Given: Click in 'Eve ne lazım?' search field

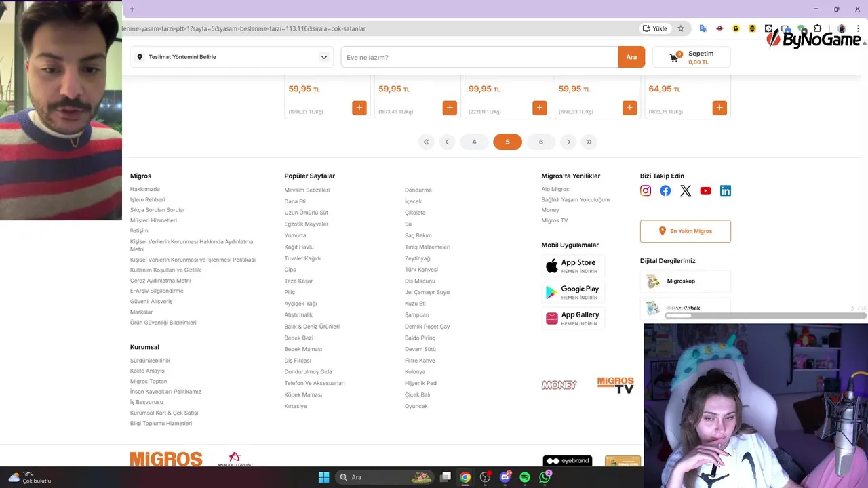Looking at the screenshot, I should pyautogui.click(x=479, y=57).
